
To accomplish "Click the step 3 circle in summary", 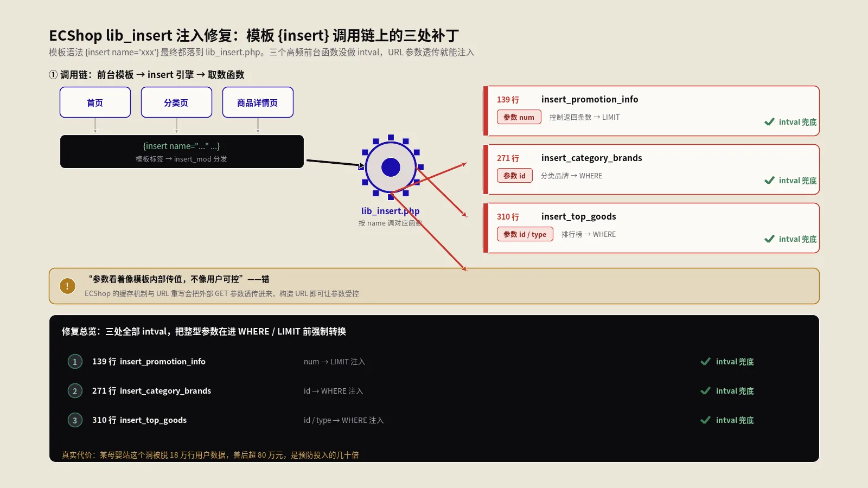I will coord(75,420).
